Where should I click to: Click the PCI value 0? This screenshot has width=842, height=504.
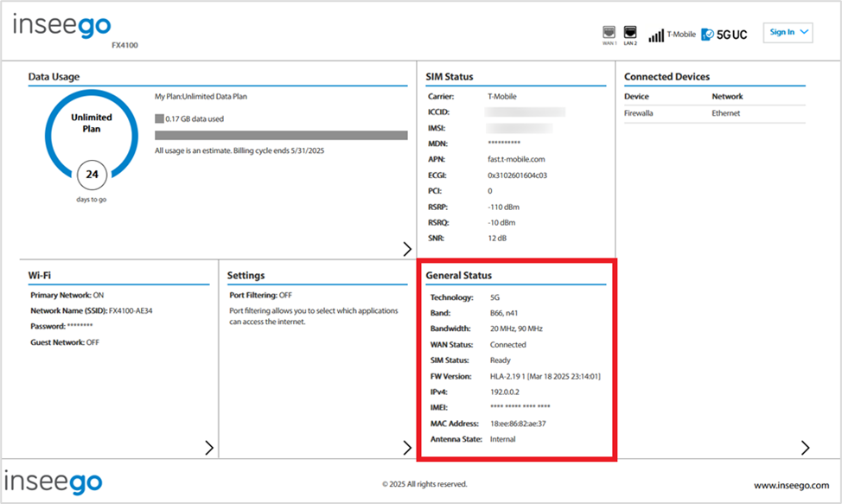pyautogui.click(x=490, y=191)
